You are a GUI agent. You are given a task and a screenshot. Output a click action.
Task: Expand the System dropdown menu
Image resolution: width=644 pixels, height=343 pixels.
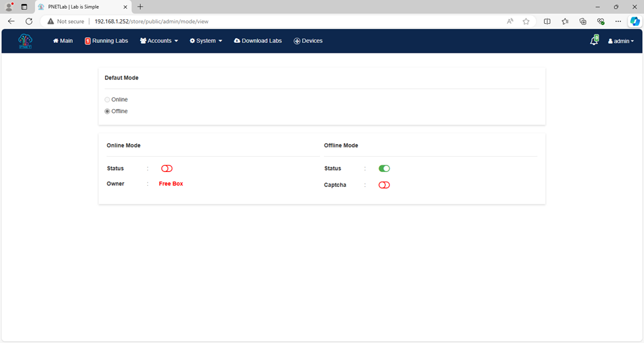point(206,41)
